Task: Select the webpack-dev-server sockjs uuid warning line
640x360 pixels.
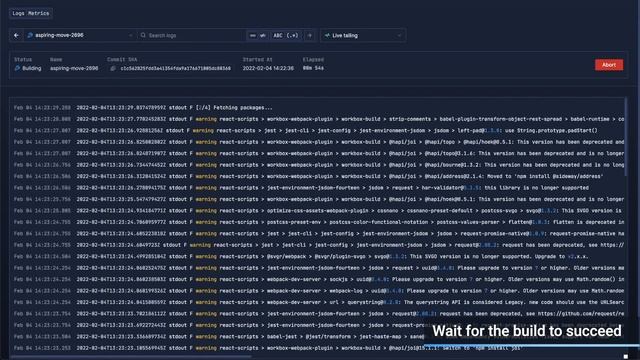Action: click(318, 279)
